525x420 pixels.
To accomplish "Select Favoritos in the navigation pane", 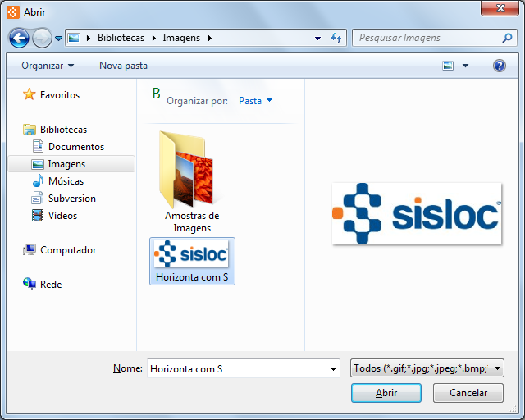I will pyautogui.click(x=60, y=95).
